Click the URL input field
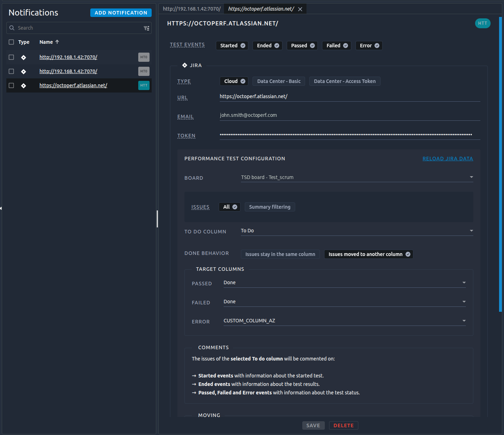Image resolution: width=504 pixels, height=435 pixels. [x=350, y=96]
